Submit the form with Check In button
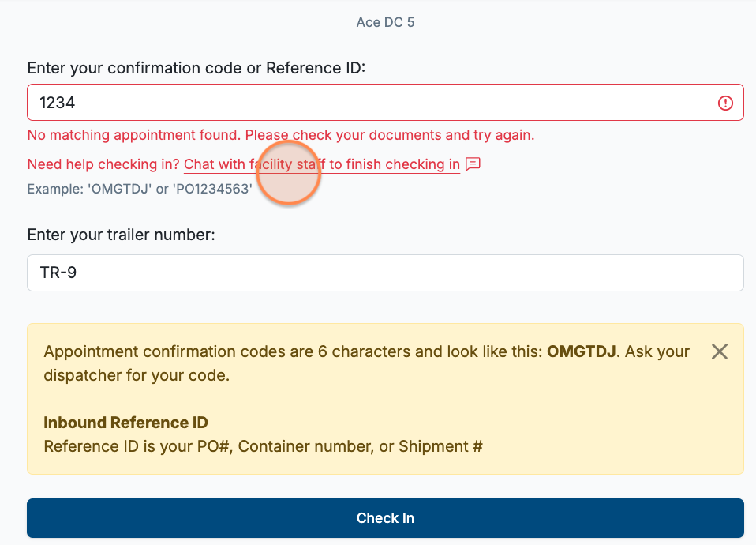 [x=385, y=518]
